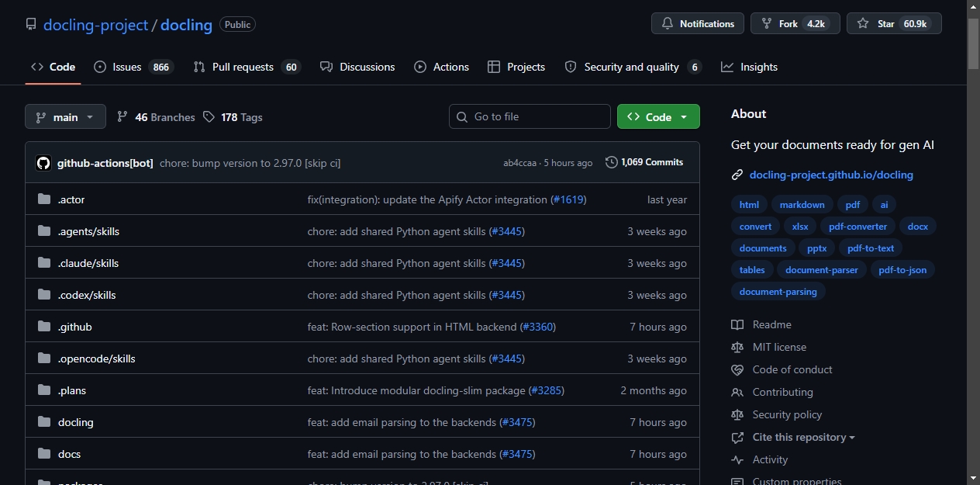980x485 pixels.
Task: Switch to the Pull requests tab
Action: point(247,67)
